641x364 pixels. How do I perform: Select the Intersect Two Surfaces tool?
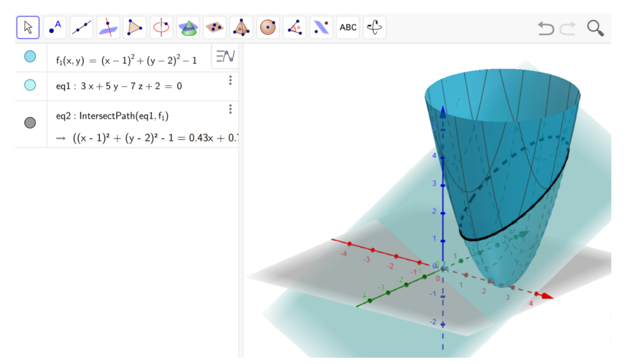(x=188, y=27)
